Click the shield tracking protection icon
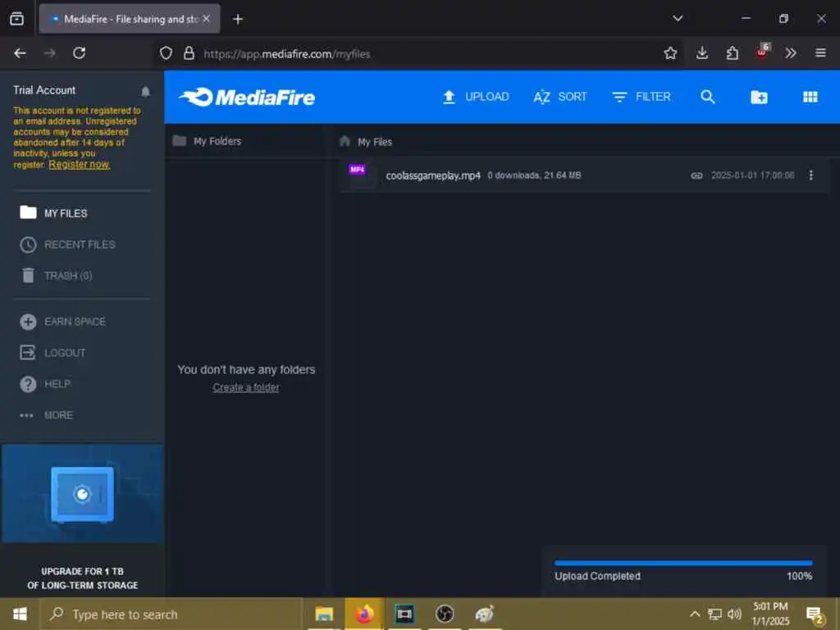 166,53
